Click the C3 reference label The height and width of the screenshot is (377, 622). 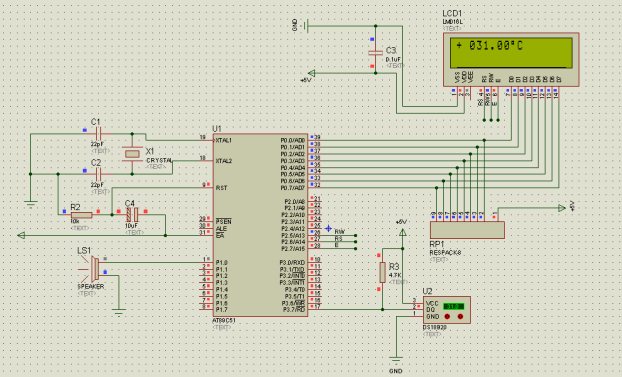(391, 50)
